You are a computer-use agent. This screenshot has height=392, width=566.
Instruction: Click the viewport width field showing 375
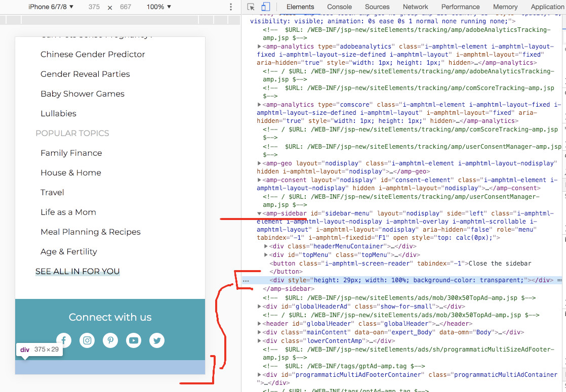(94, 7)
